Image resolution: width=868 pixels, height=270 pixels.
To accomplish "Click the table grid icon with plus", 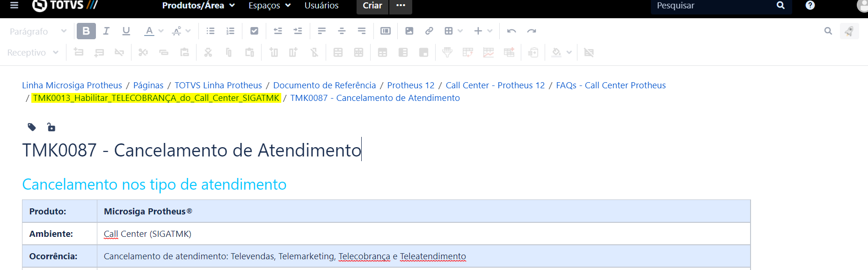I will click(509, 52).
